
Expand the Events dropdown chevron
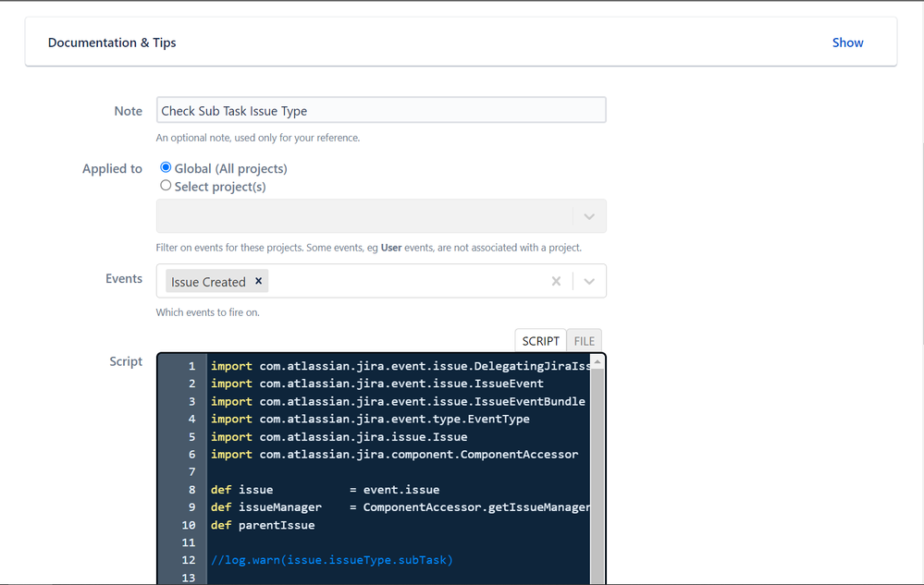tap(589, 282)
